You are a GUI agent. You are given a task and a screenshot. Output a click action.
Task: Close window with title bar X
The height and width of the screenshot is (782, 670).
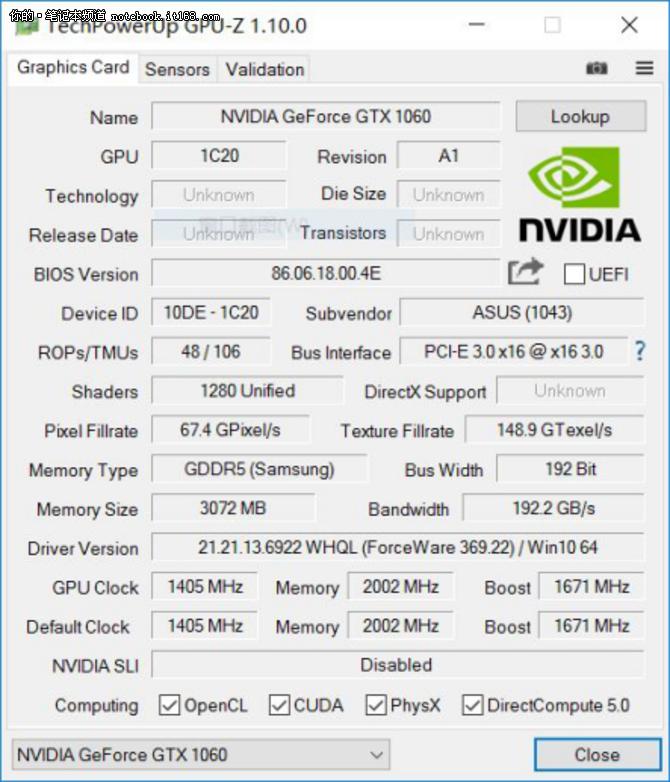point(629,24)
